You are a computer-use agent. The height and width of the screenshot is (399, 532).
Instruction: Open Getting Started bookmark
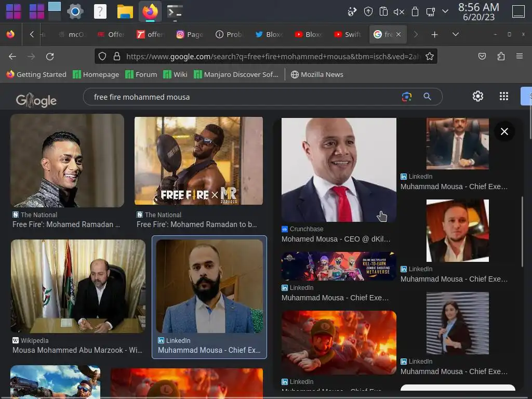36,74
